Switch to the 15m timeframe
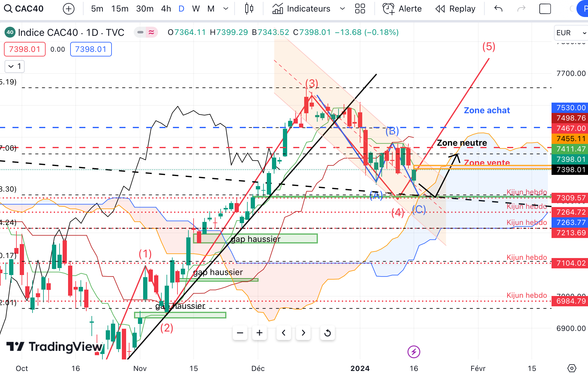This screenshot has width=588, height=374. pyautogui.click(x=120, y=9)
